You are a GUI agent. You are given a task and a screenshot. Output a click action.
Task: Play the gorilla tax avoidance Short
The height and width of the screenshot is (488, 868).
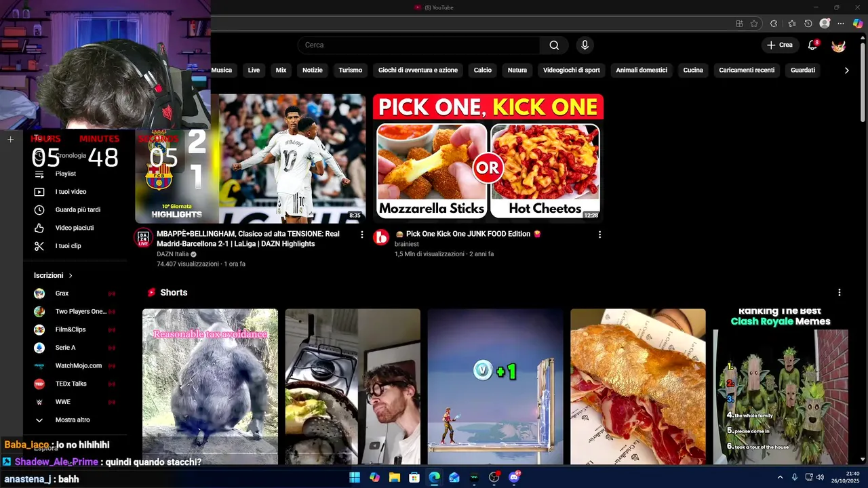pos(210,386)
